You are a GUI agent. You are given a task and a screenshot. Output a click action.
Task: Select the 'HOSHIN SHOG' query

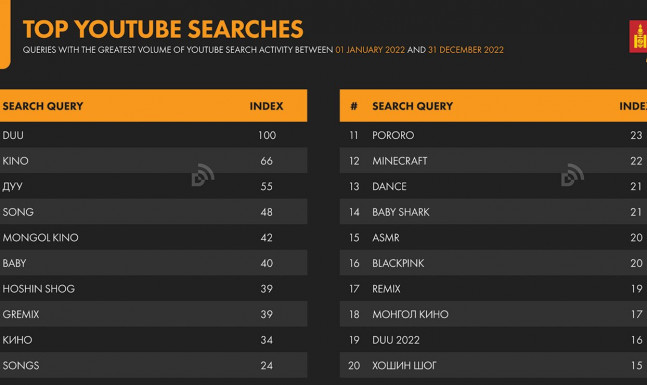pos(39,288)
